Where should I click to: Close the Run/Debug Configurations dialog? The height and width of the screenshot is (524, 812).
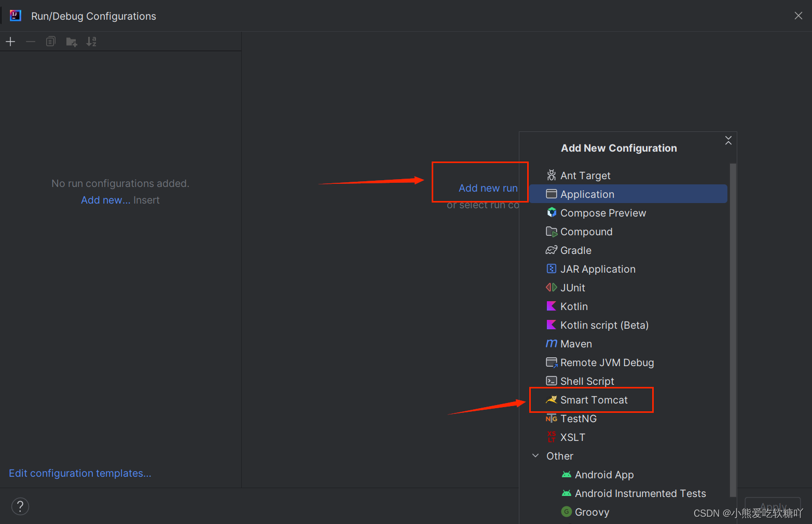(x=799, y=16)
